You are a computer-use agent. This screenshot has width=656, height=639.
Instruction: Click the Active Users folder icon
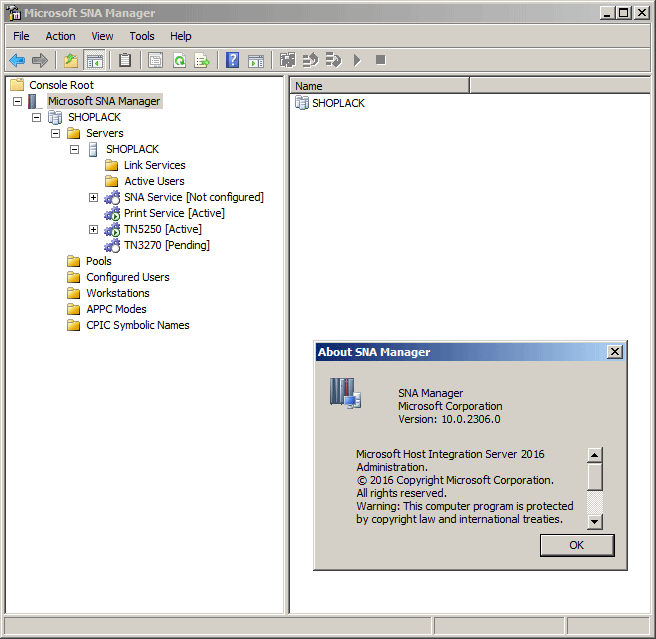tap(111, 181)
